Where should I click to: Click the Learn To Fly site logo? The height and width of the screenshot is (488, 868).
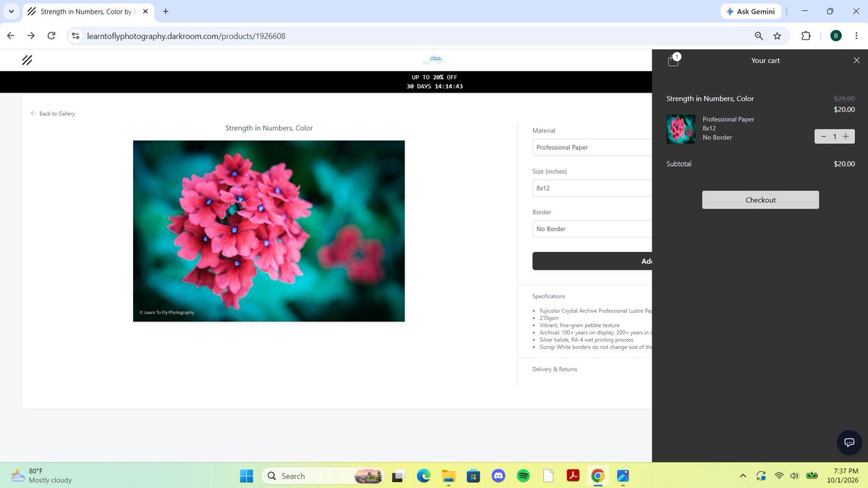point(434,60)
